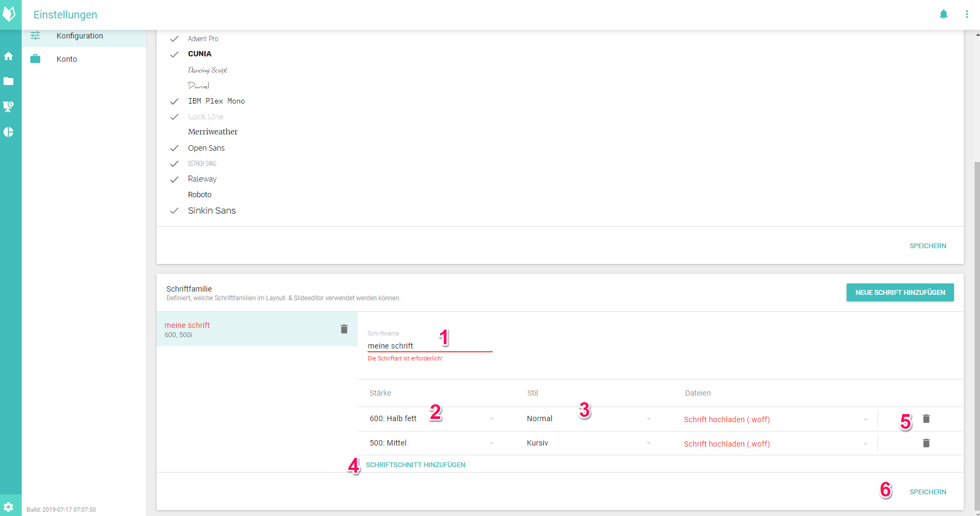
Task: Select the Konfiguration menu item
Action: coord(80,36)
